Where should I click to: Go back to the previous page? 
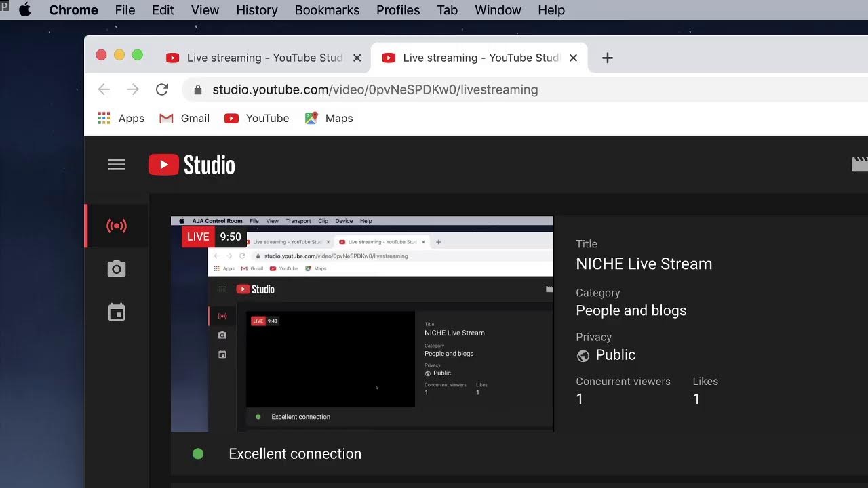click(104, 89)
